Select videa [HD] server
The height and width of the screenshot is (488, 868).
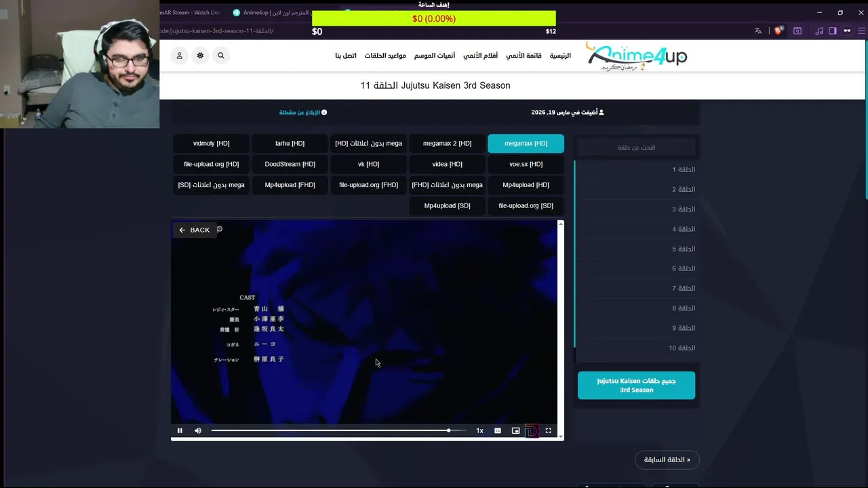[447, 164]
